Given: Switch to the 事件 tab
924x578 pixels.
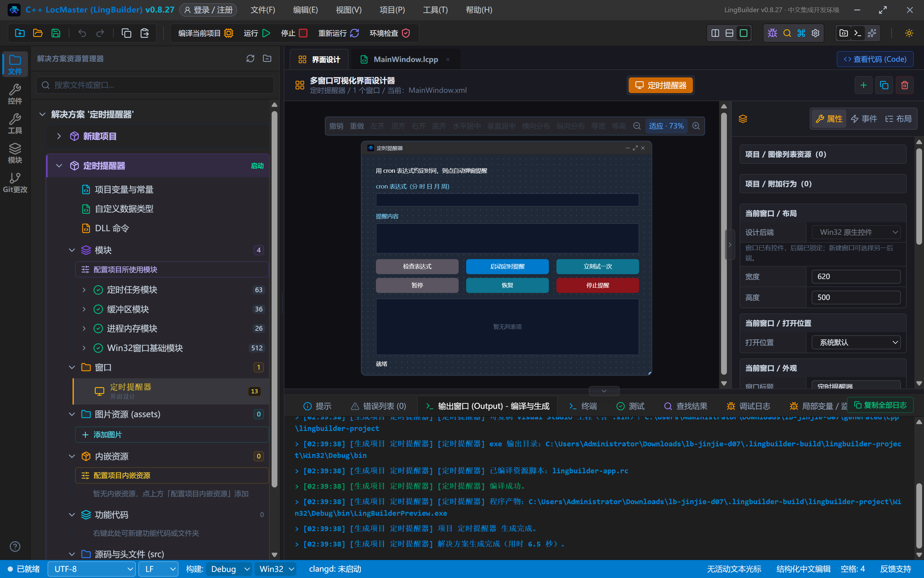Looking at the screenshot, I should 864,119.
